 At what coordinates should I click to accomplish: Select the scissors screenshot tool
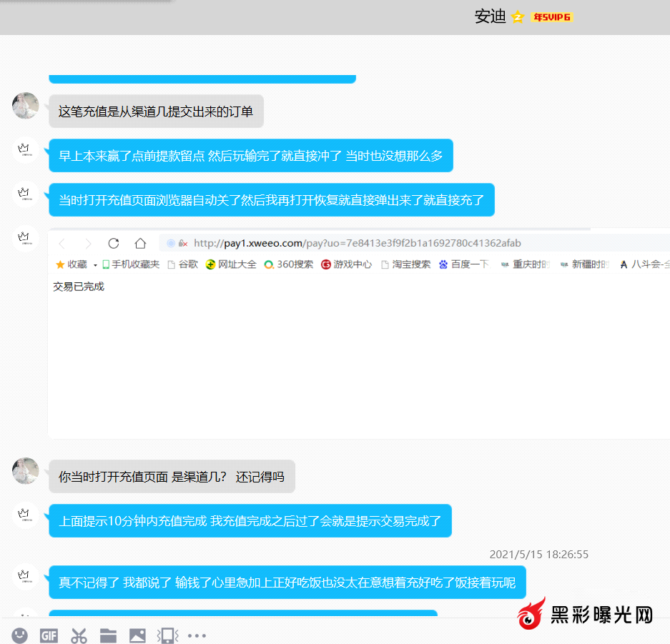point(79,635)
